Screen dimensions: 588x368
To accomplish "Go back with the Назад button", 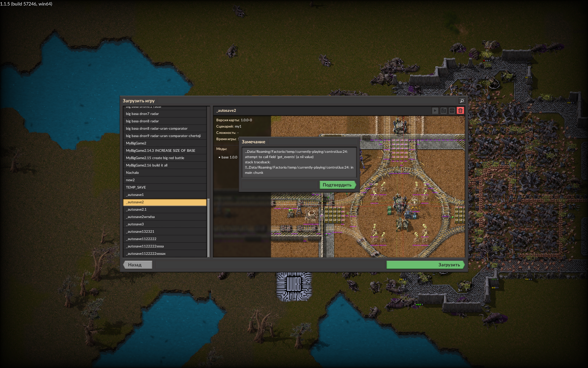I will (x=138, y=265).
